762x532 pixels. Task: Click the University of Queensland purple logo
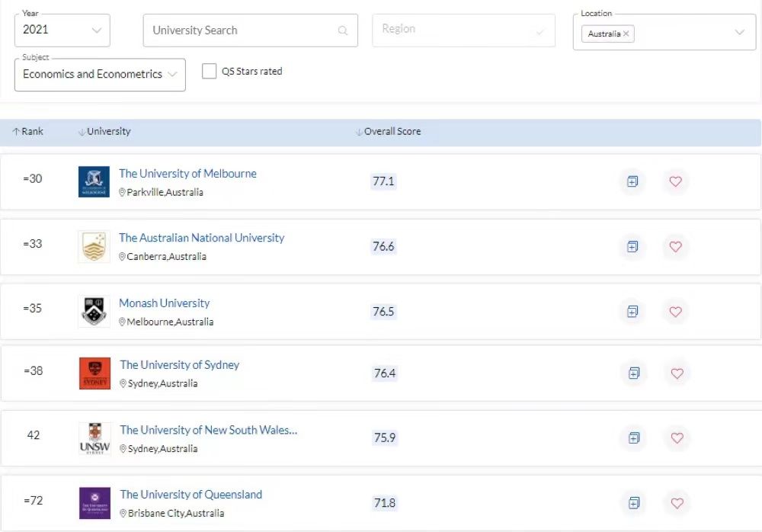[x=94, y=503]
